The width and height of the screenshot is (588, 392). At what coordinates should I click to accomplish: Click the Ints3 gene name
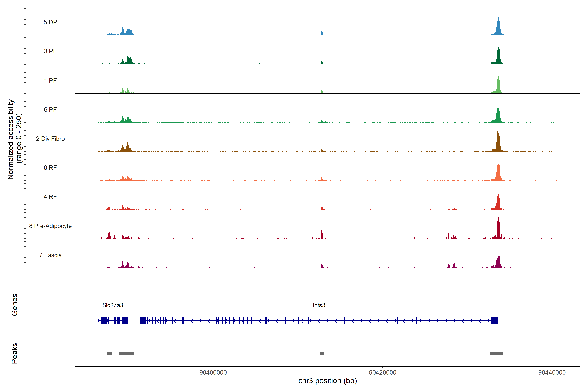[319, 305]
